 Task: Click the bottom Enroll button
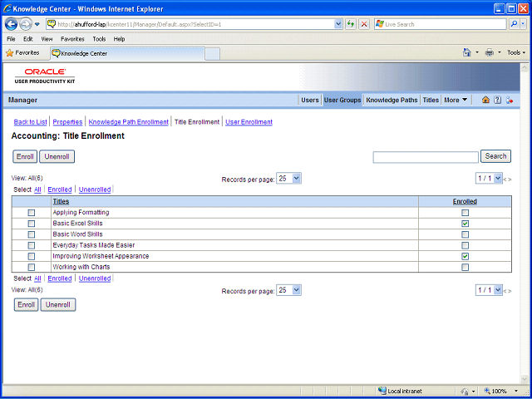(x=26, y=305)
